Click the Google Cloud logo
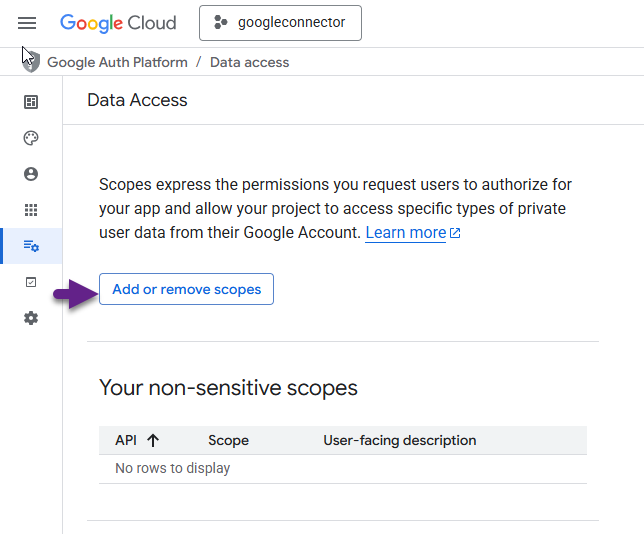 118,23
